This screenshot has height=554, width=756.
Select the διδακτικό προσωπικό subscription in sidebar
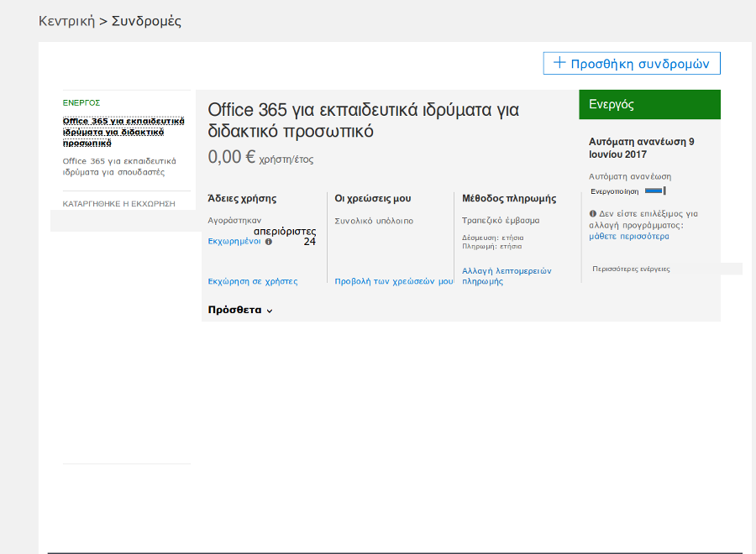click(123, 132)
